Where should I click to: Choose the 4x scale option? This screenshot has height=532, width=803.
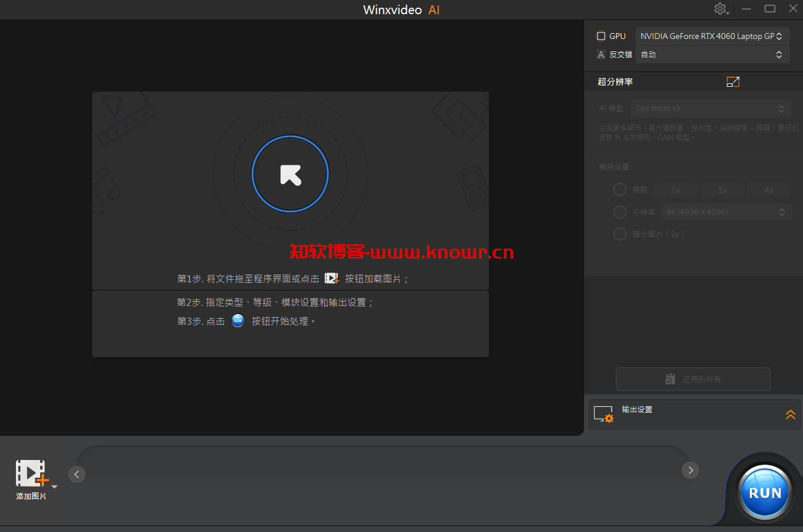pyautogui.click(x=769, y=190)
